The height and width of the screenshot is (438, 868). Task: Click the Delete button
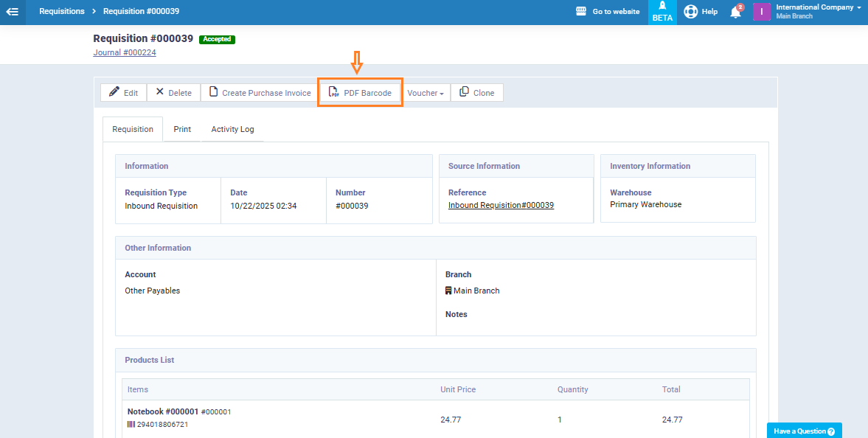pos(173,93)
